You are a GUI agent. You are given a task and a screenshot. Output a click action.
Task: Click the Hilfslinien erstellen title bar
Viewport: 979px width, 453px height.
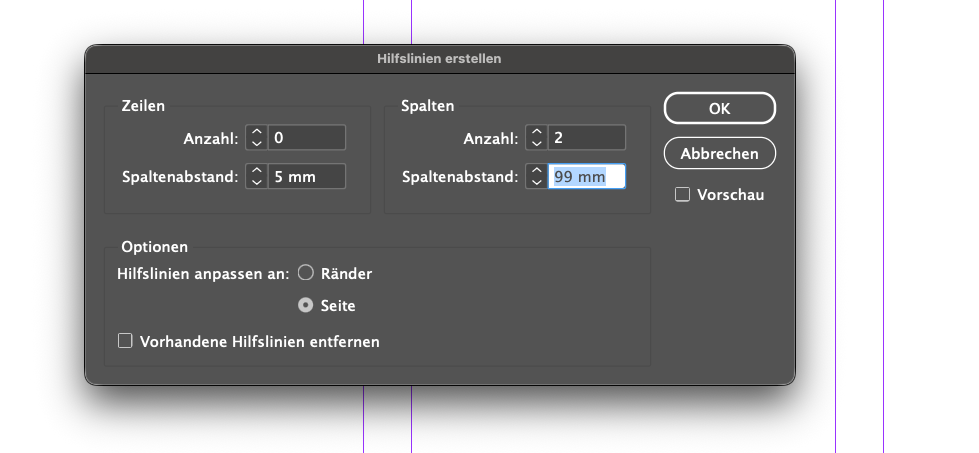click(x=440, y=59)
